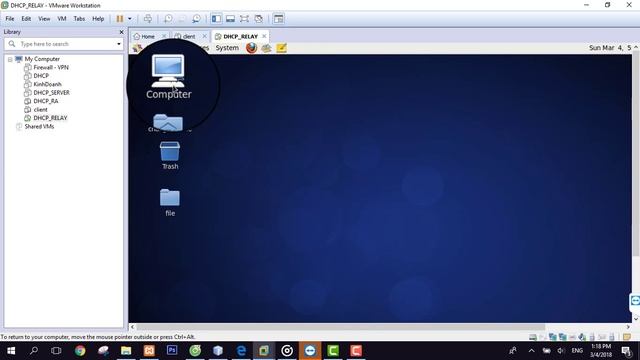Open Microsoft Edge from the taskbar

[x=241, y=351]
